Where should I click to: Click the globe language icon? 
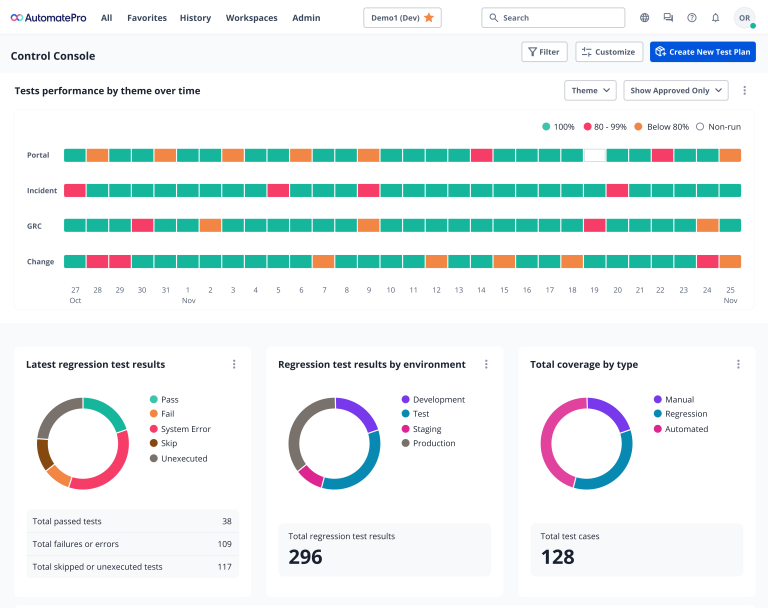click(x=644, y=18)
